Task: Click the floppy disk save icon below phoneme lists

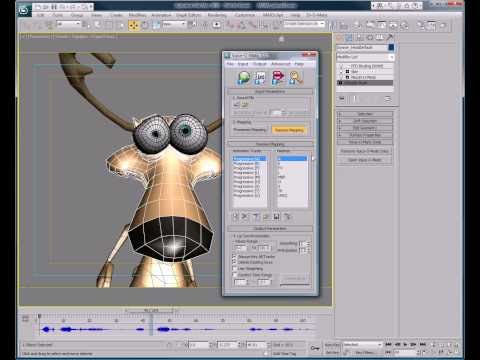Action: [x=276, y=217]
